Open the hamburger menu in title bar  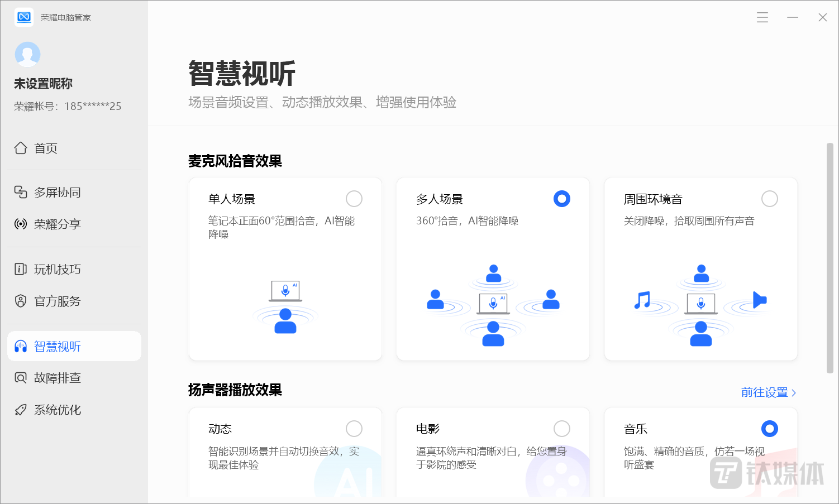coord(762,17)
